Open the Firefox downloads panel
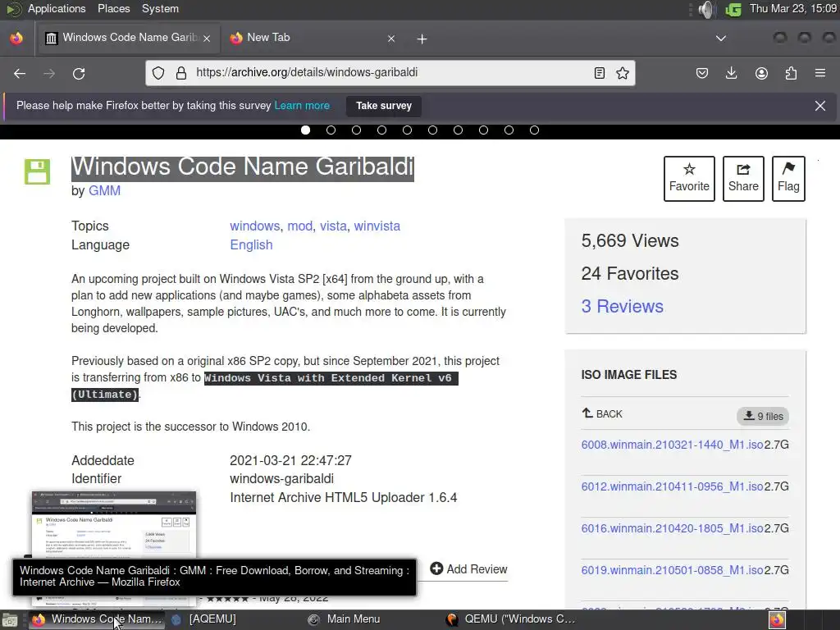The height and width of the screenshot is (630, 840). (731, 73)
